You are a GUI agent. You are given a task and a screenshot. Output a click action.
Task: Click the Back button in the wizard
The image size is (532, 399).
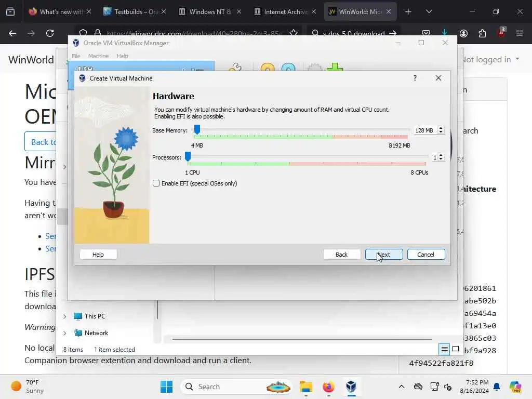point(341,255)
